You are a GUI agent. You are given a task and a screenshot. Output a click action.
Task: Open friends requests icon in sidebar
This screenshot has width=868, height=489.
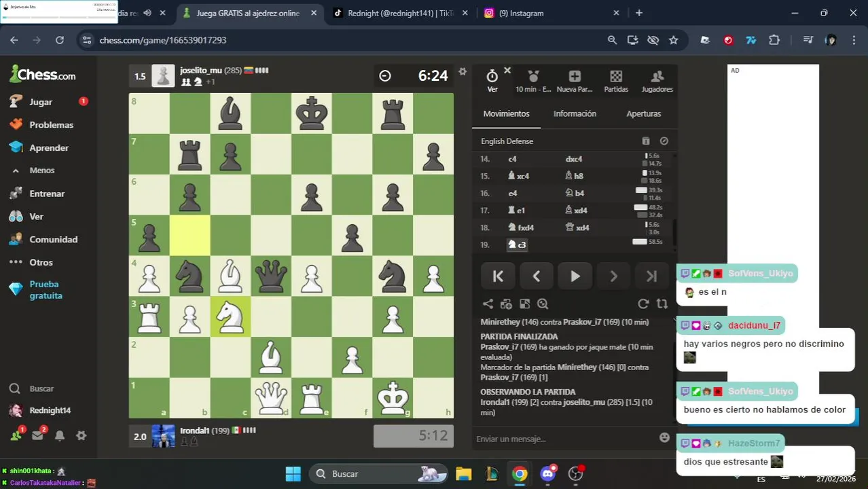16,435
